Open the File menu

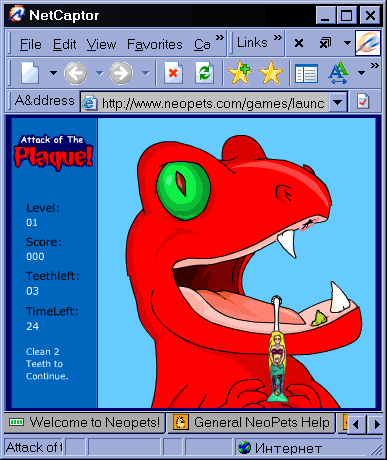click(31, 44)
